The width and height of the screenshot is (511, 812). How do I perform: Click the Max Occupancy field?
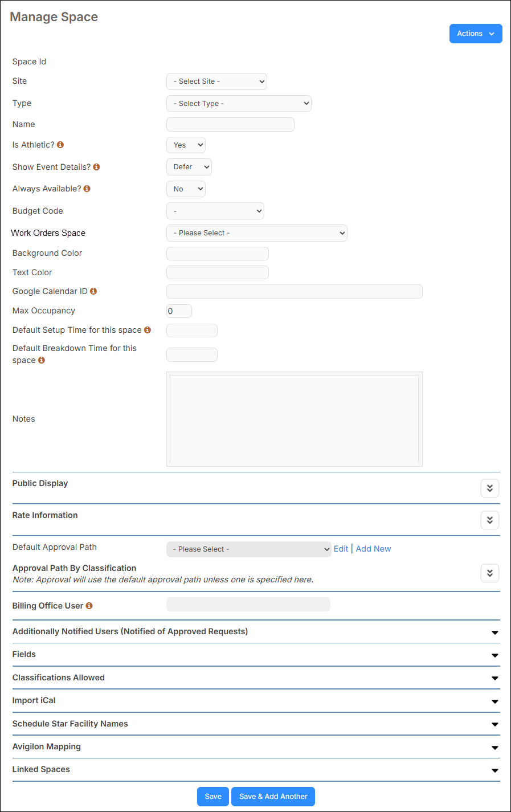tap(179, 311)
